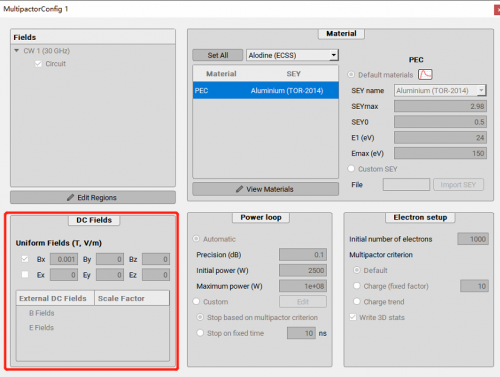This screenshot has width=500, height=377.
Task: Select the Default multipactor criterion
Action: (357, 270)
